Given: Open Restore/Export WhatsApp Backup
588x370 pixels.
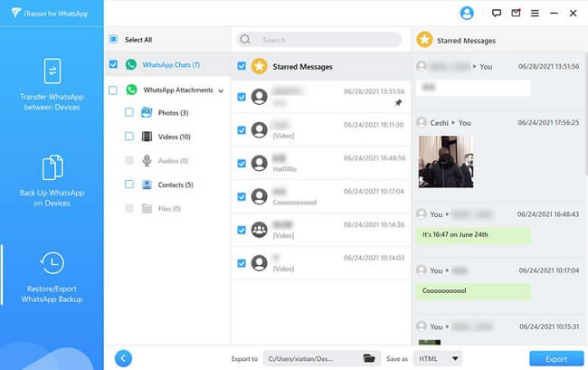Looking at the screenshot, I should pyautogui.click(x=52, y=278).
